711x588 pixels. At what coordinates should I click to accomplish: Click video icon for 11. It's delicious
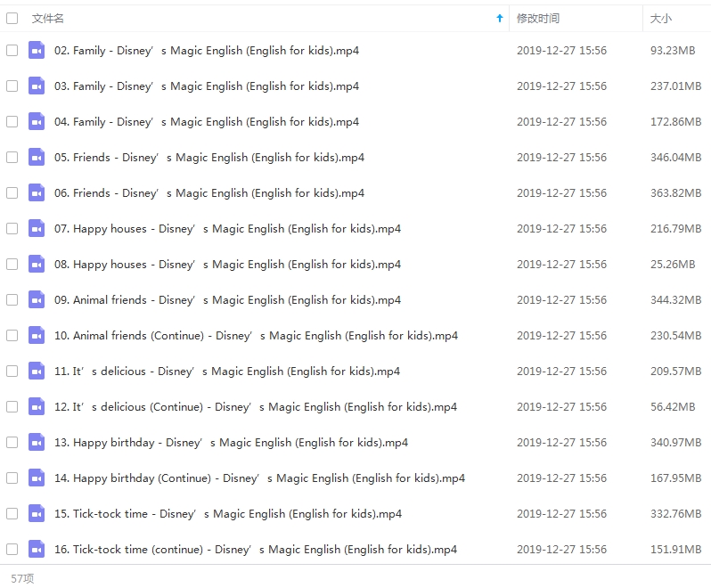[x=37, y=372]
